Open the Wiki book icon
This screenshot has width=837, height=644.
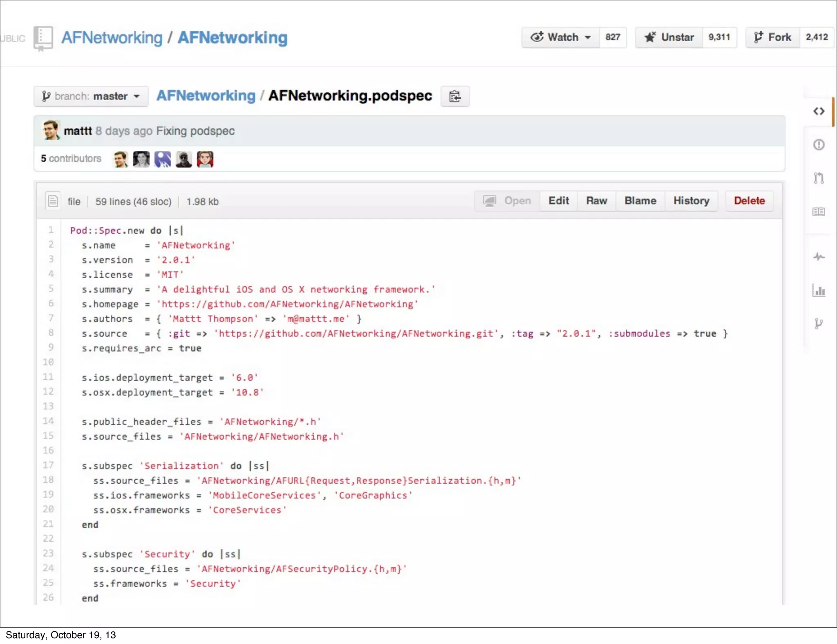[x=819, y=212]
